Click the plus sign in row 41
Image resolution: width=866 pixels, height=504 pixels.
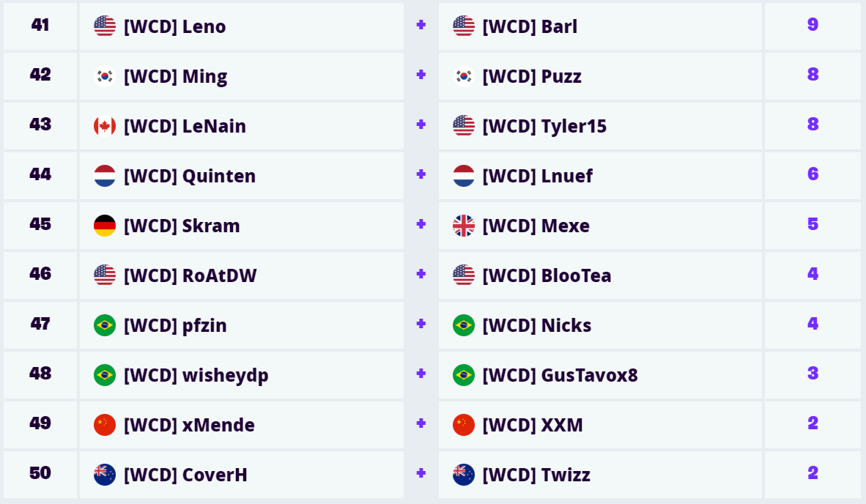point(421,25)
